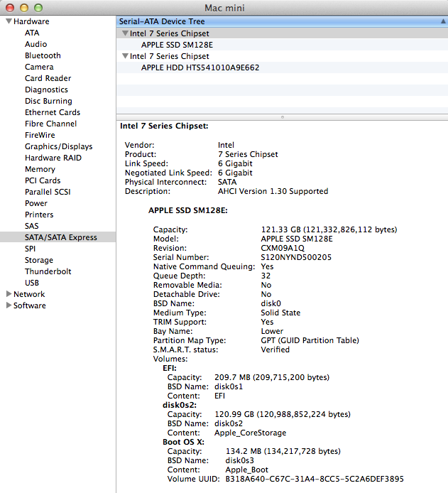Image resolution: width=448 pixels, height=493 pixels.
Task: Click the Apple_CoreStorage content value
Action: pos(250,433)
